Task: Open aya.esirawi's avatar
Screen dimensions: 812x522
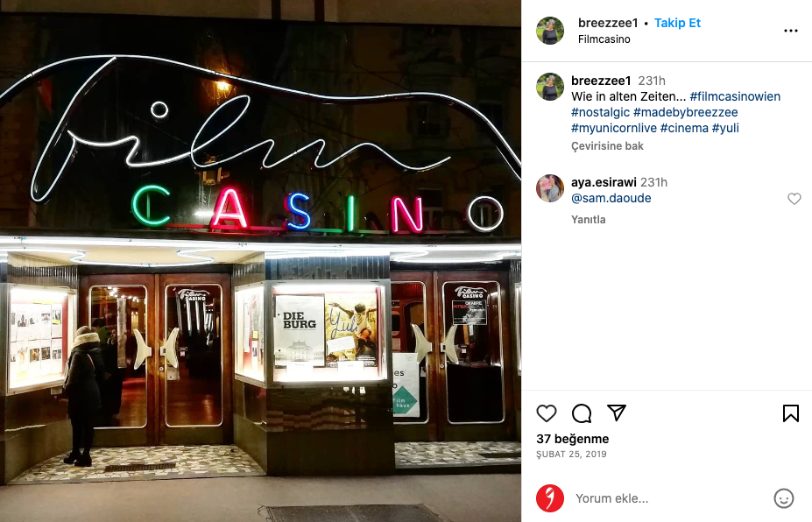Action: [550, 188]
